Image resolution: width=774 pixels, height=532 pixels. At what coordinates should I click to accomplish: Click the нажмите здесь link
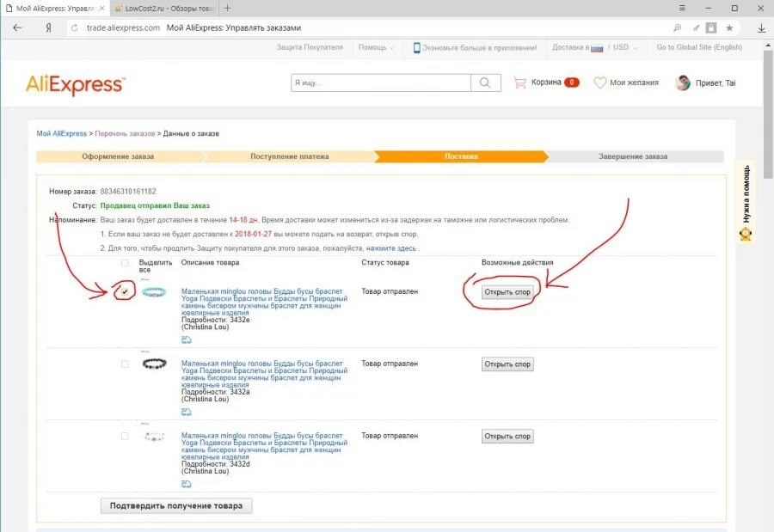(391, 248)
